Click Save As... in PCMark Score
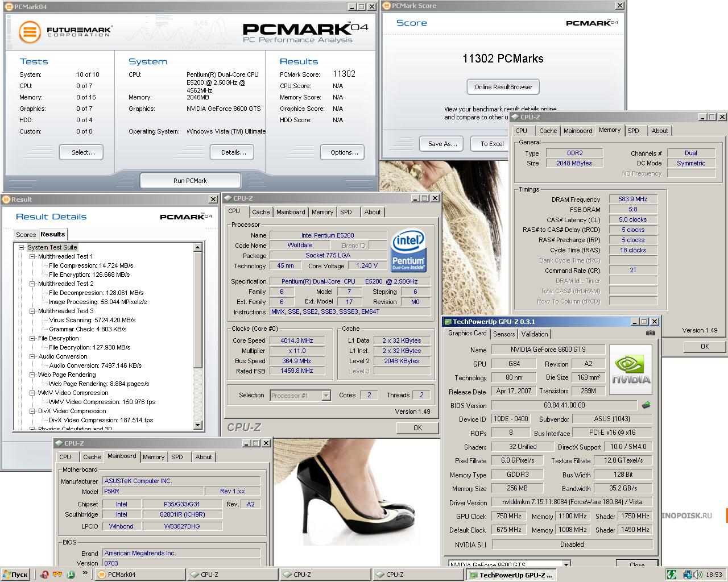The width and height of the screenshot is (728, 582). (442, 144)
